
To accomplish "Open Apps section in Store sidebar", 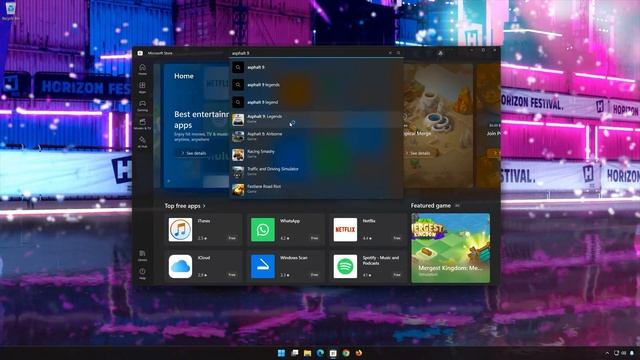I will (x=142, y=87).
